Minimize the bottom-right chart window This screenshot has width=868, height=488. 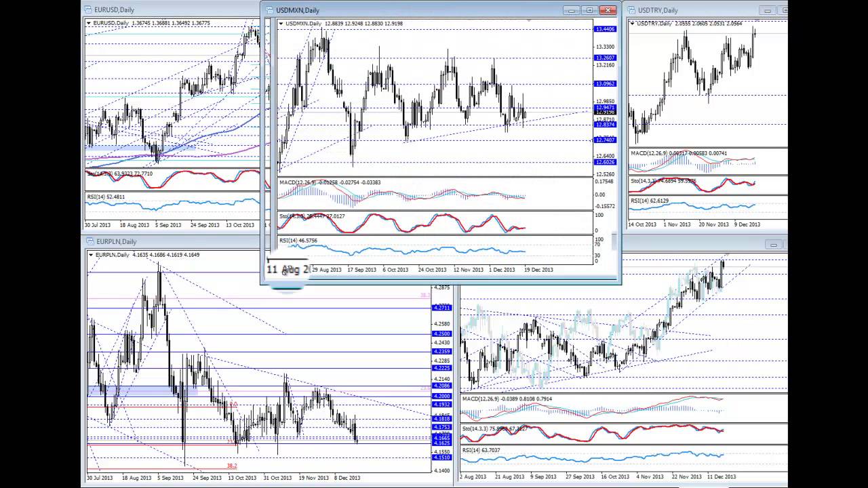(x=774, y=245)
